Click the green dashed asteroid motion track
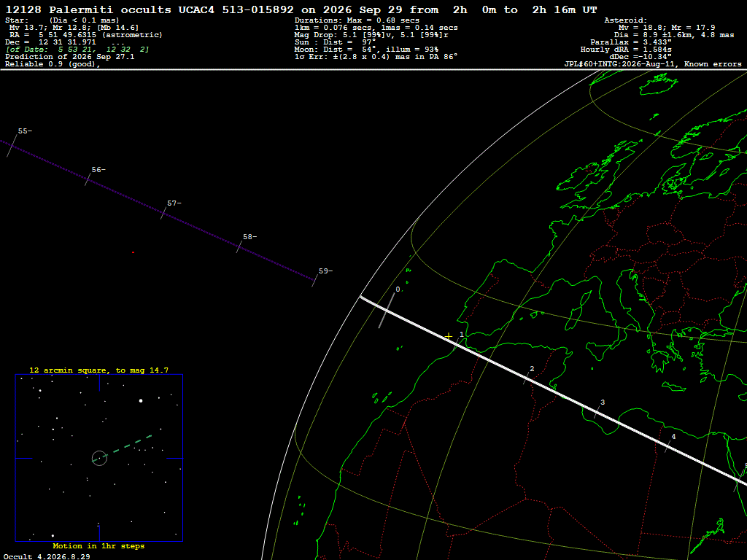 point(125,447)
